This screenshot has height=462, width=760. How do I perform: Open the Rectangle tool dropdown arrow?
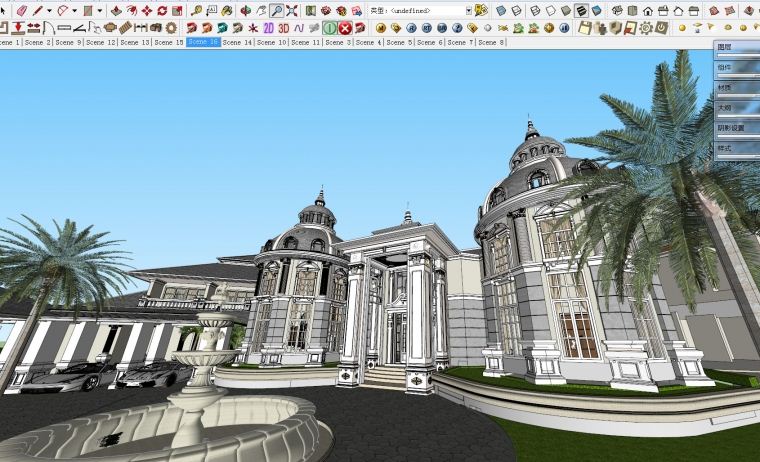pos(99,11)
